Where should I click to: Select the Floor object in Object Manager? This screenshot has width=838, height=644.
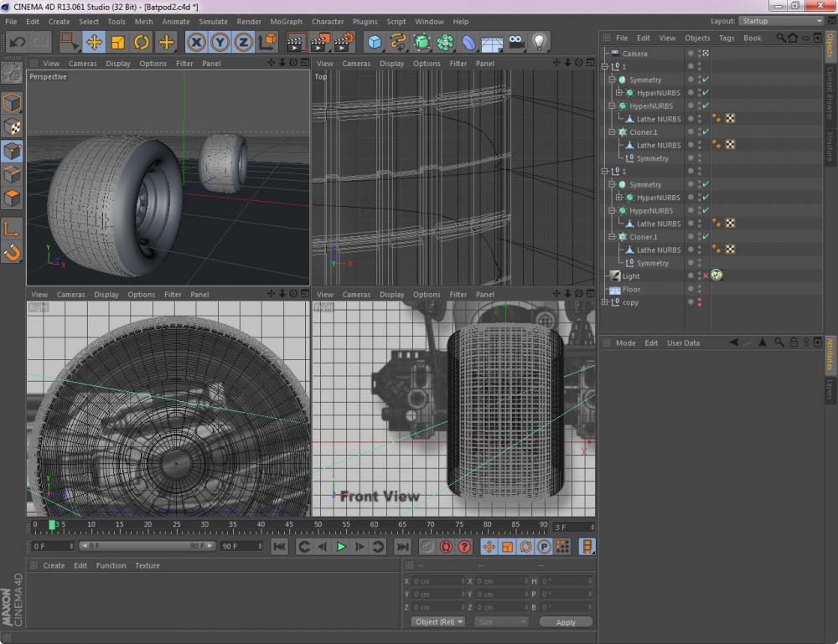[x=631, y=289]
